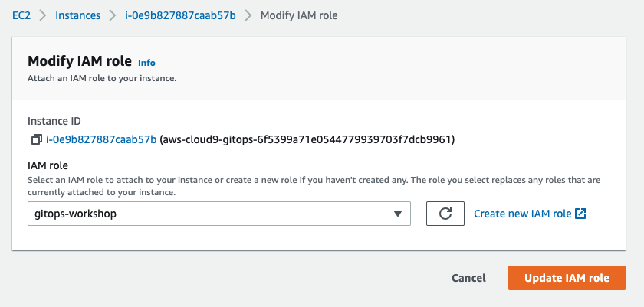Click the dropdown triangle in the IAM role selector
This screenshot has height=307, width=644.
397,214
